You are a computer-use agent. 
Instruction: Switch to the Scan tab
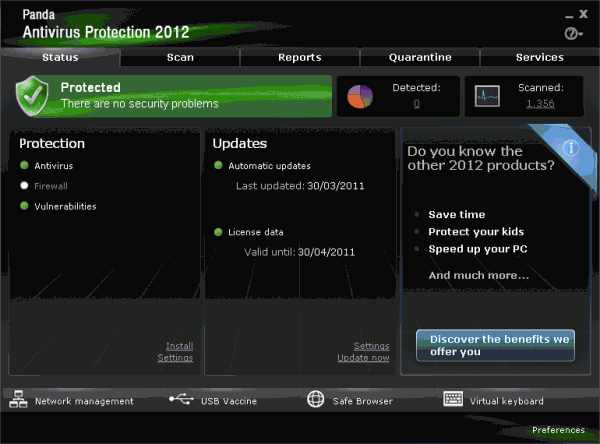coord(180,57)
